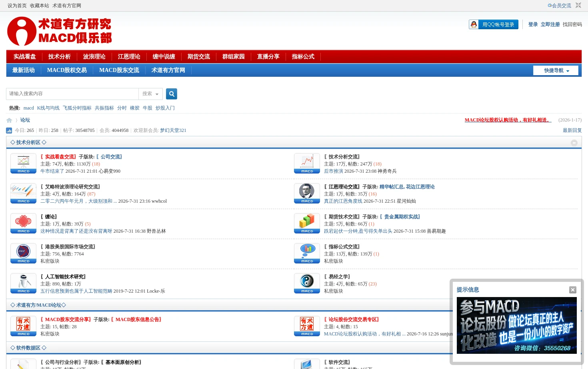This screenshot has width=588, height=369.
Task: Open sub-forum 精华帖汇总
Action: click(391, 187)
